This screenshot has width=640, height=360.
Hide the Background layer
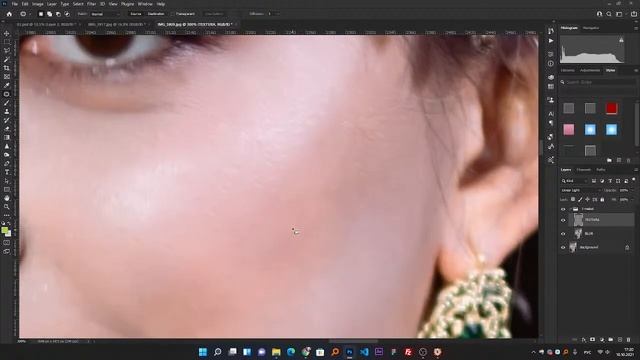point(563,247)
